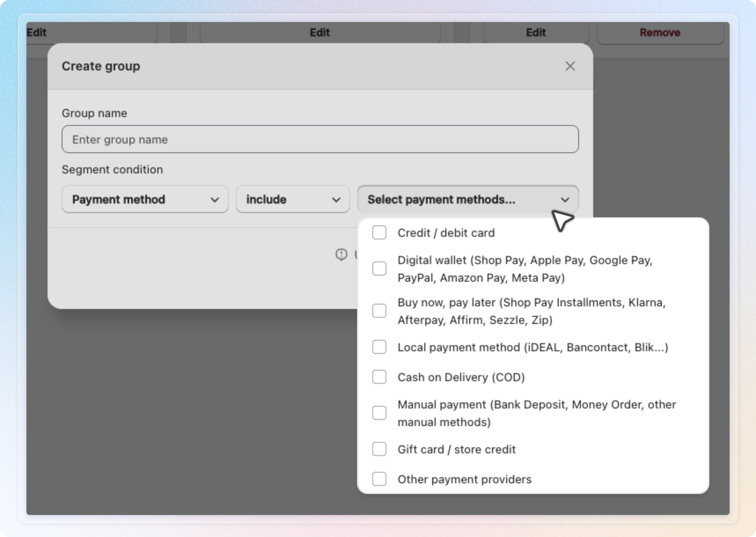This screenshot has width=756, height=537.
Task: Open the Payment method dropdown
Action: click(x=145, y=199)
